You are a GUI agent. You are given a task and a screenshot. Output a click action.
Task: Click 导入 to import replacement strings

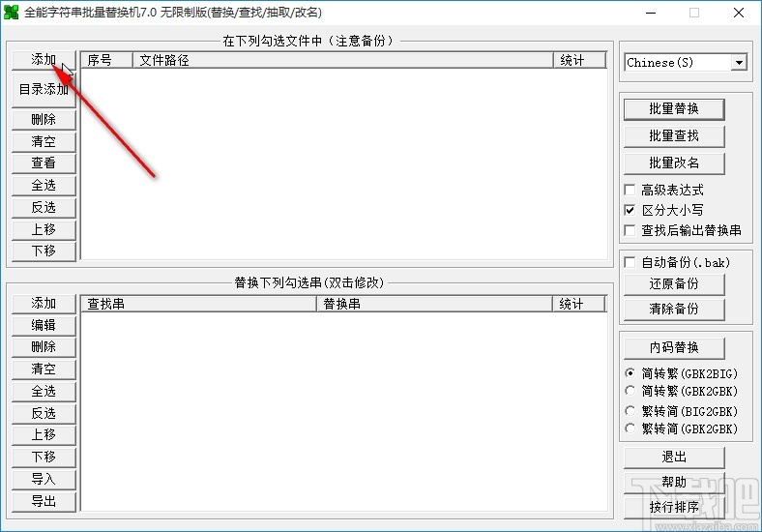[x=44, y=480]
